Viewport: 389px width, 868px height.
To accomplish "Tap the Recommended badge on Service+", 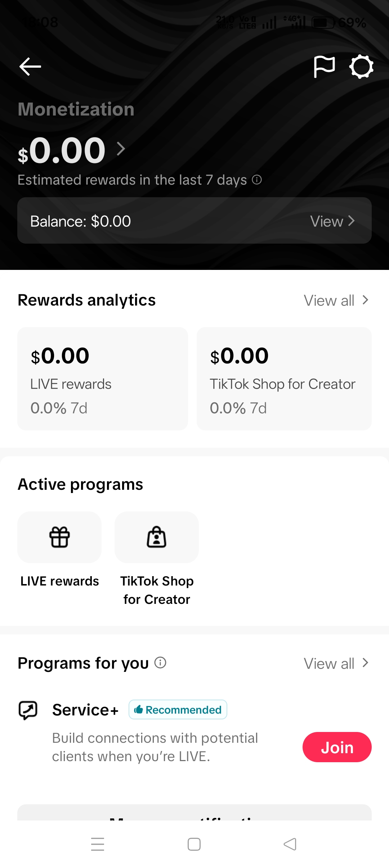I will click(178, 710).
